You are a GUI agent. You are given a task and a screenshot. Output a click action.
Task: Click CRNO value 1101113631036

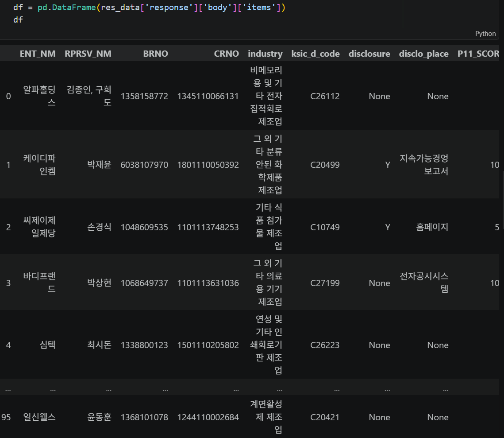pyautogui.click(x=208, y=283)
